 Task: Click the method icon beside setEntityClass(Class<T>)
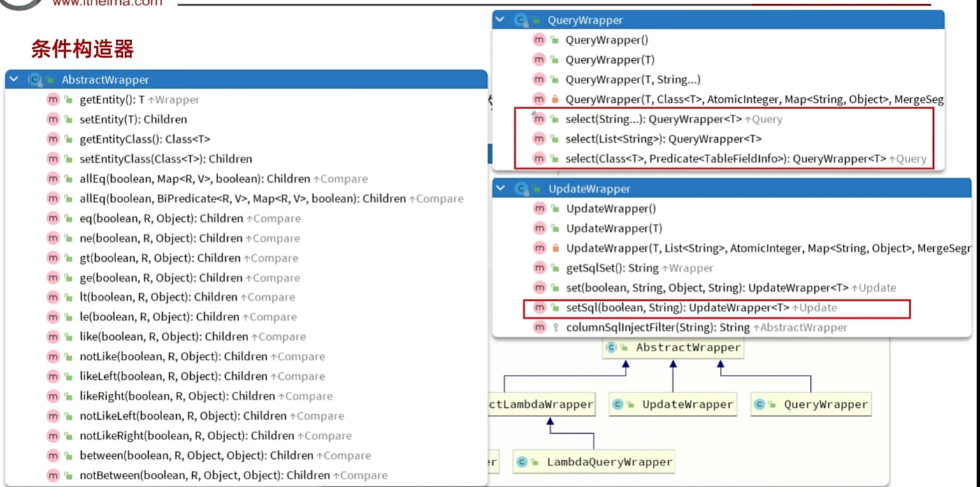point(53,159)
